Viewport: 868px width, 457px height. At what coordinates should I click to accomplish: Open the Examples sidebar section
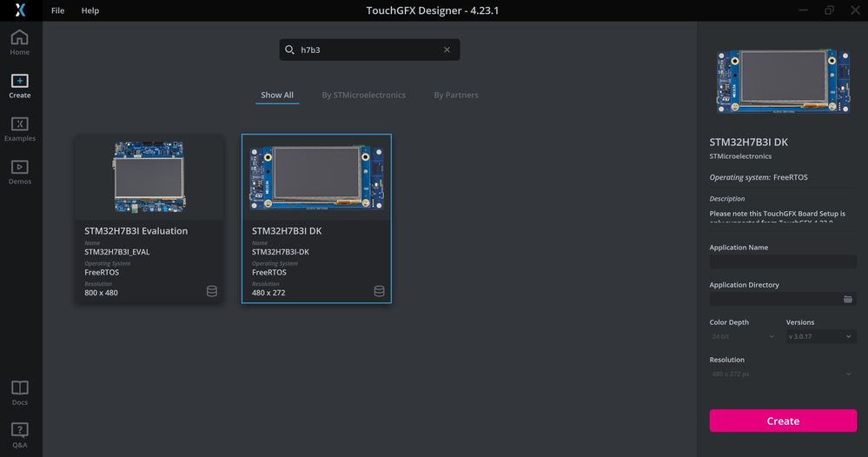pyautogui.click(x=19, y=129)
